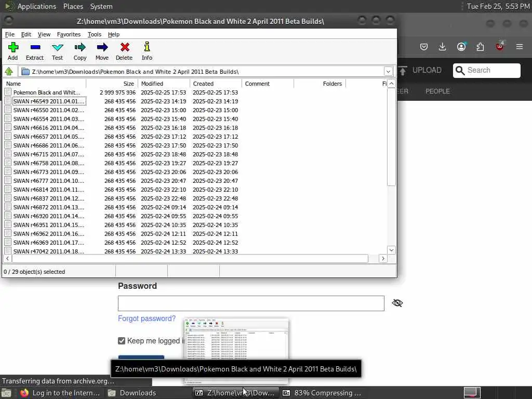Image resolution: width=532 pixels, height=399 pixels.
Task: Open the Places menu in top panel
Action: 73,6
